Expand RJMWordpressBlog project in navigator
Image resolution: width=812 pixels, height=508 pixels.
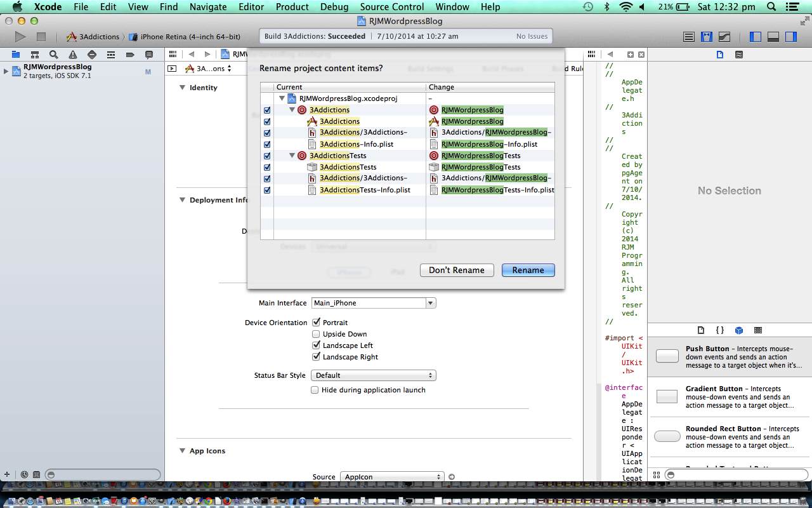[6, 70]
